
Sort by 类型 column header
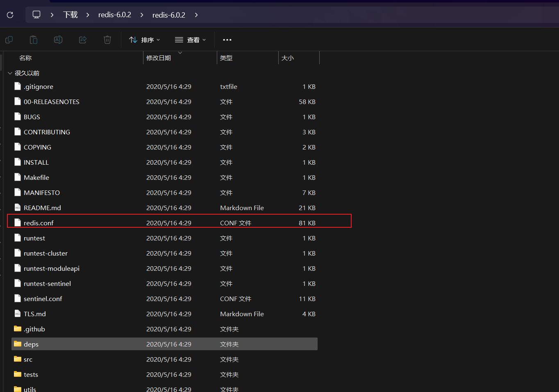click(226, 58)
